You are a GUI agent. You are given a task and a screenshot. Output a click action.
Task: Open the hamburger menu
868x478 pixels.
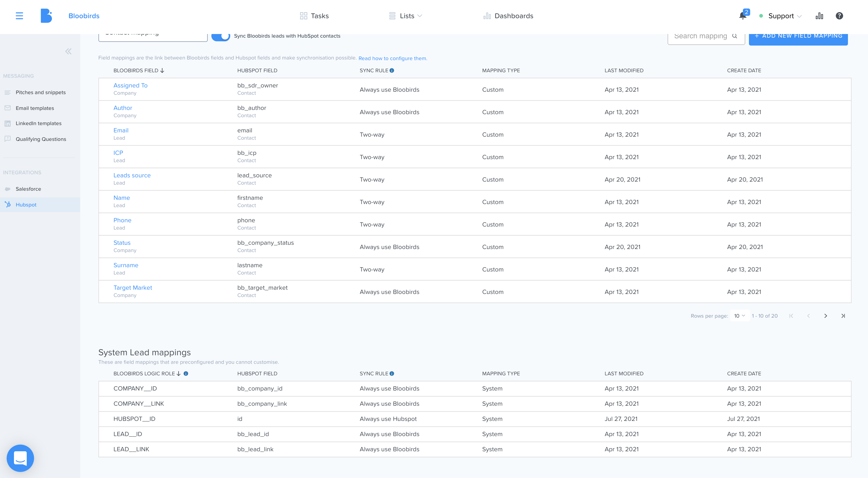click(19, 16)
